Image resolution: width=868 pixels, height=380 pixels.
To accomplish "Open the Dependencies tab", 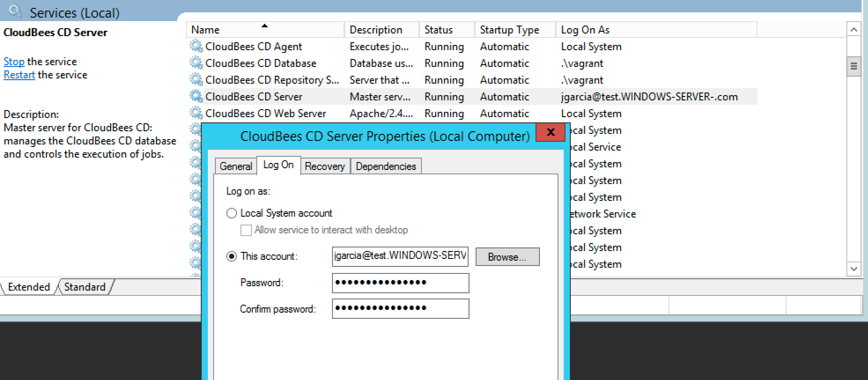I will tap(386, 166).
